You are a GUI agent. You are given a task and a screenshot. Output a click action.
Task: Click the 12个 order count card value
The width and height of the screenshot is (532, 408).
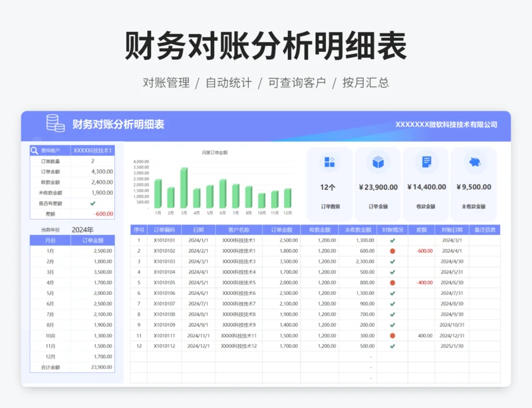click(328, 187)
